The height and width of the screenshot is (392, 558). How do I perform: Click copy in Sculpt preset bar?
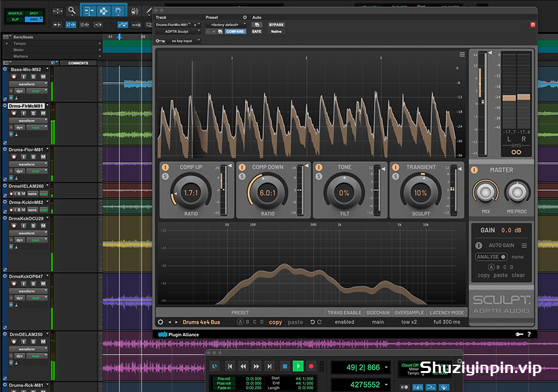275,322
